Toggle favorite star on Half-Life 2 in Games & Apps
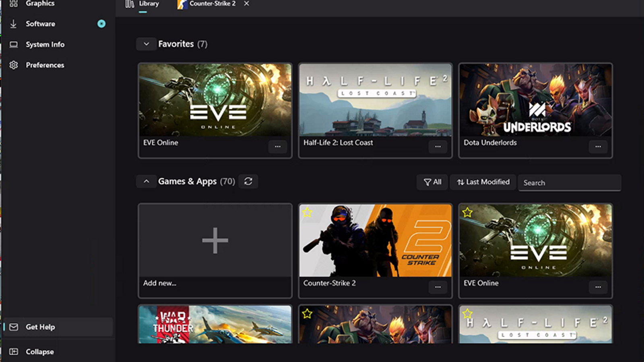This screenshot has width=644, height=362. [467, 313]
